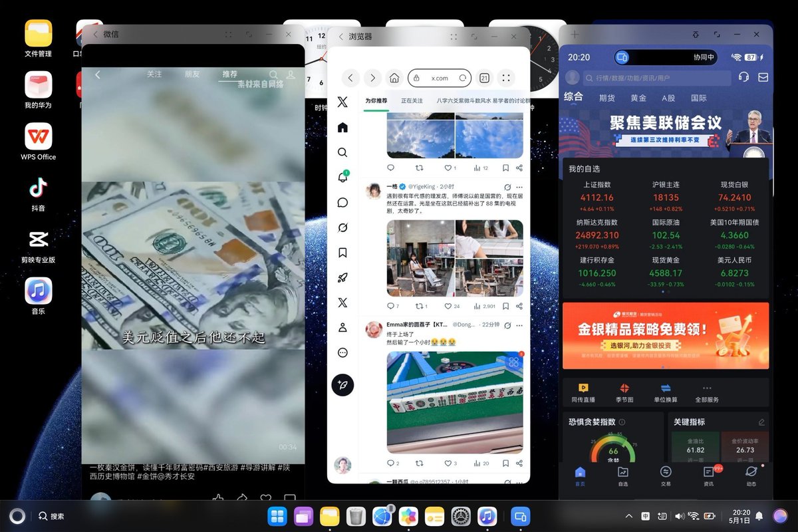Select 国际 tab in finance app
Screen dimensions: 798x532
click(x=699, y=98)
